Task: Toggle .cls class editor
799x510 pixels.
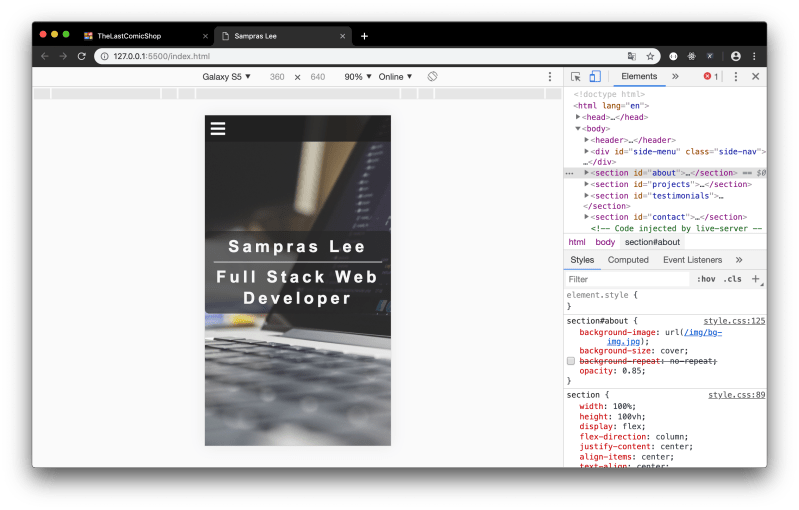Action: pos(732,279)
